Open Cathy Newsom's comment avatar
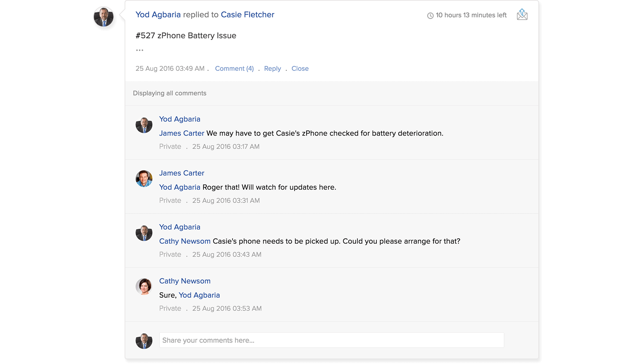 point(144,286)
